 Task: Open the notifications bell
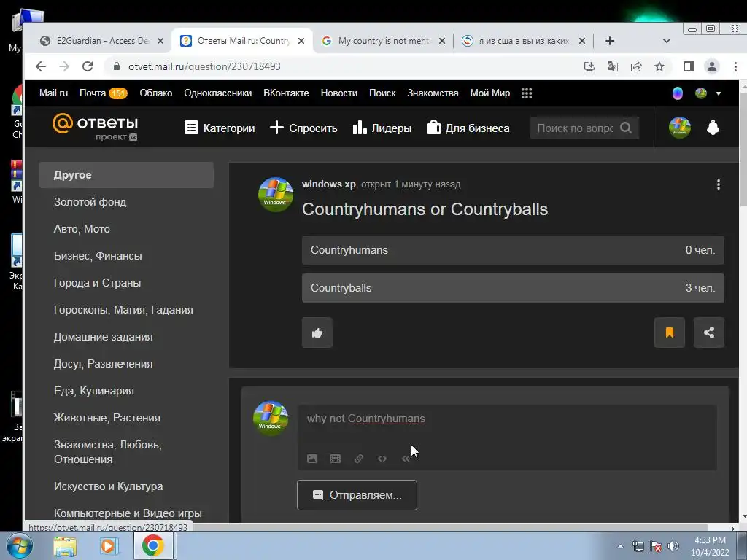tap(713, 128)
